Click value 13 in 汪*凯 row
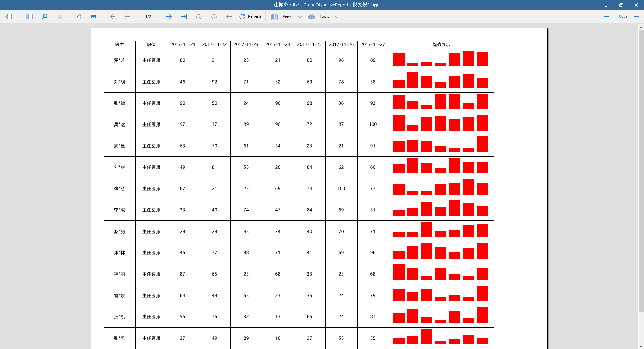 278,317
